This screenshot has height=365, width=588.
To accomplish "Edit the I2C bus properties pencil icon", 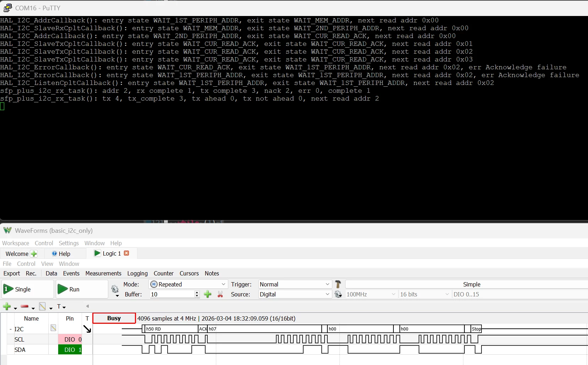I will (53, 328).
